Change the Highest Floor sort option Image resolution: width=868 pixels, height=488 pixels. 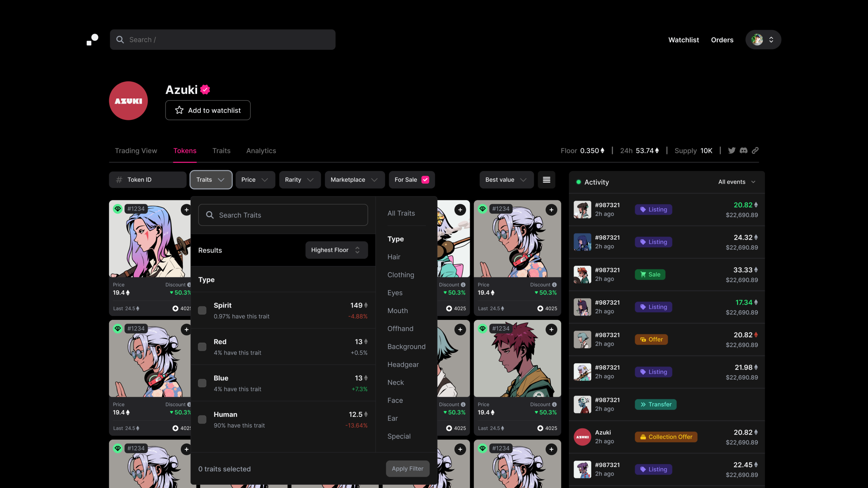pos(336,250)
